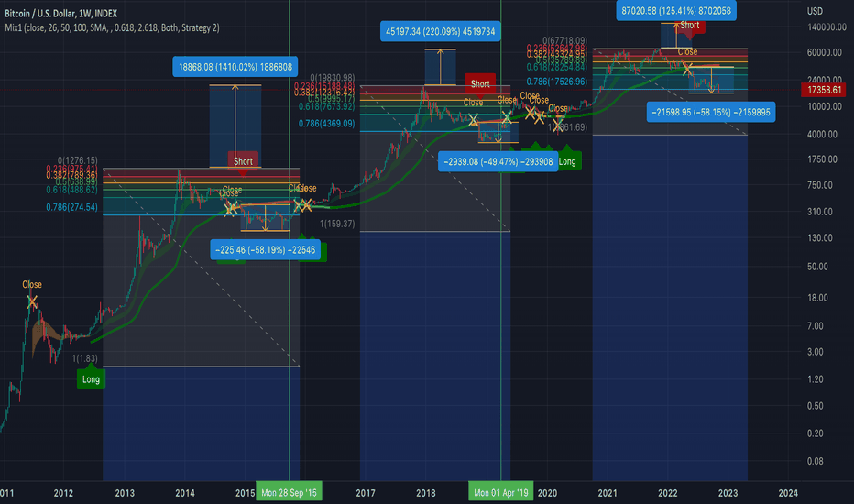854x504 pixels.
Task: Click the 7.00 price axis label
Action: [x=816, y=326]
